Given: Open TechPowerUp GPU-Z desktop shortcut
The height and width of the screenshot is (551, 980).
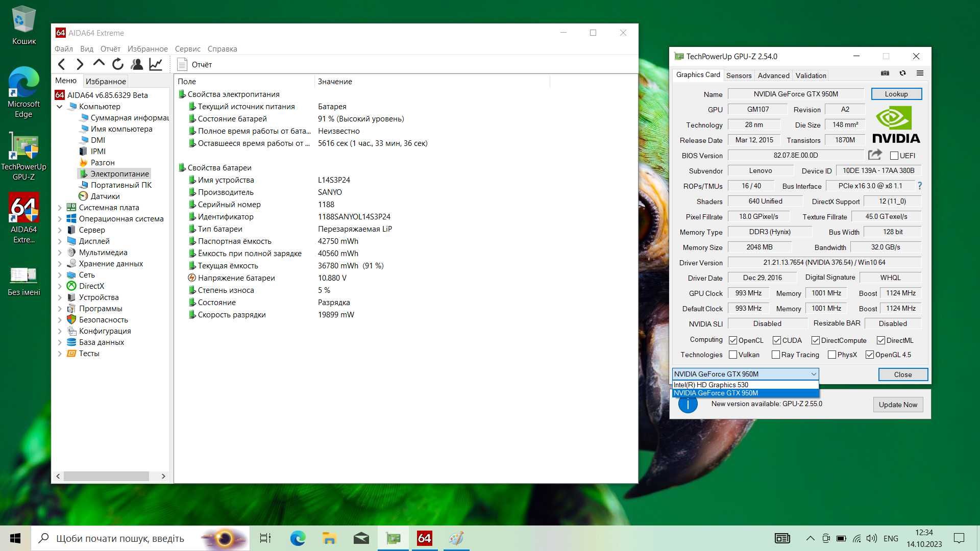Looking at the screenshot, I should (23, 157).
